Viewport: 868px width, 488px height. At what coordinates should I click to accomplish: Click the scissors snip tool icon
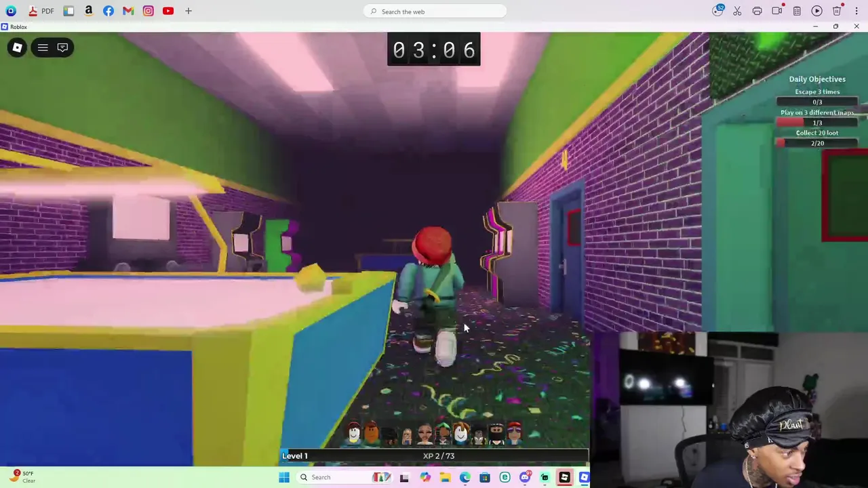[x=737, y=11]
